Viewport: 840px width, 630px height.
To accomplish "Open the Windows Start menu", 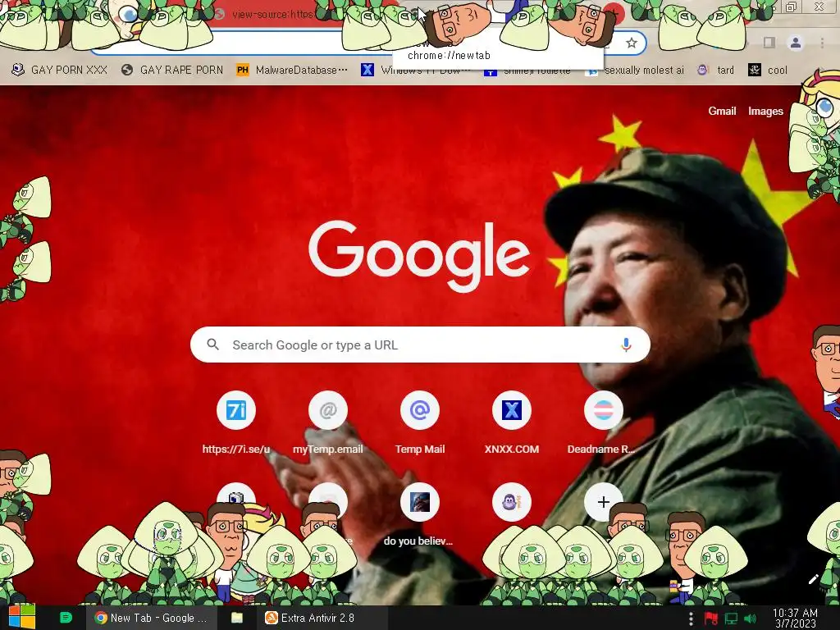I will tap(21, 617).
